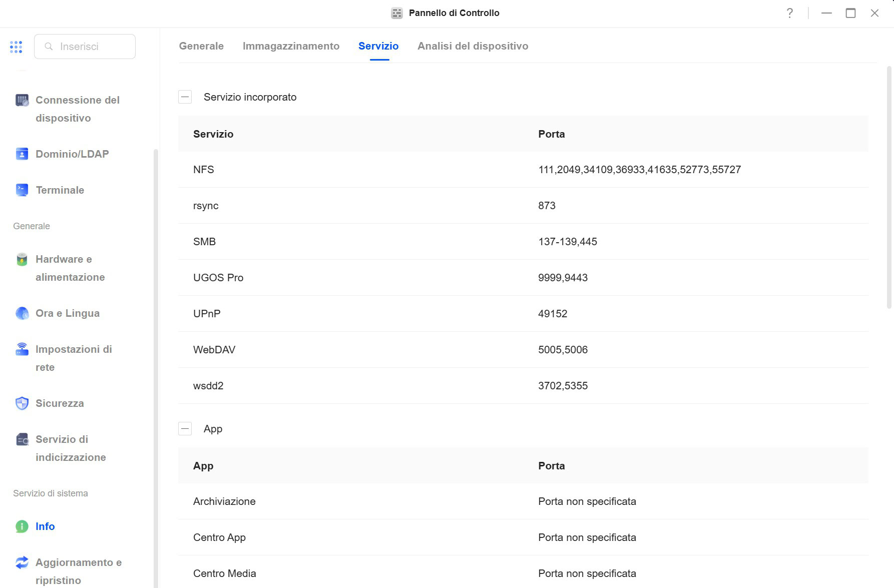Open Dominio/LDAP via its icon
This screenshot has width=894, height=588.
[x=22, y=154]
